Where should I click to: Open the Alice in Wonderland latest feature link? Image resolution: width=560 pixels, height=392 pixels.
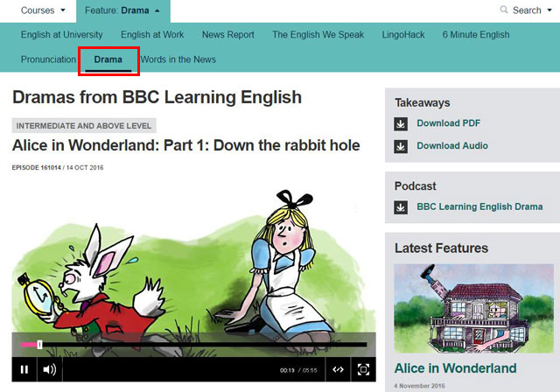455,368
